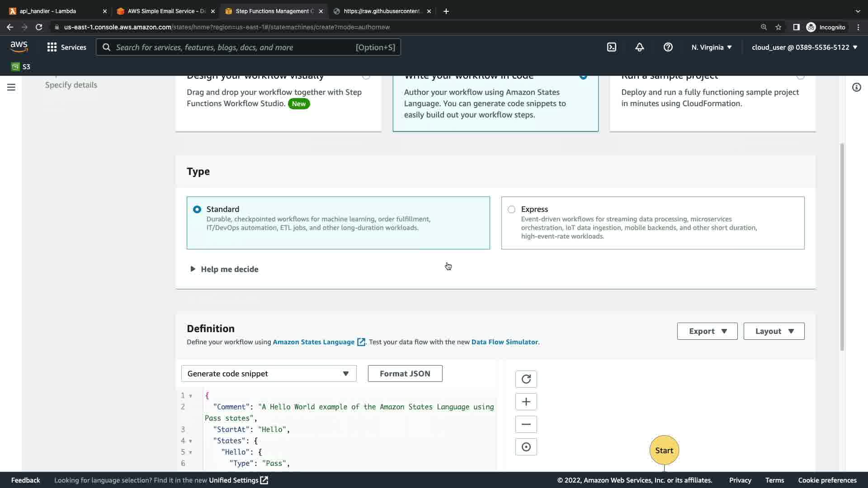The height and width of the screenshot is (488, 868).
Task: Zoom in the workflow graph
Action: pyautogui.click(x=526, y=402)
